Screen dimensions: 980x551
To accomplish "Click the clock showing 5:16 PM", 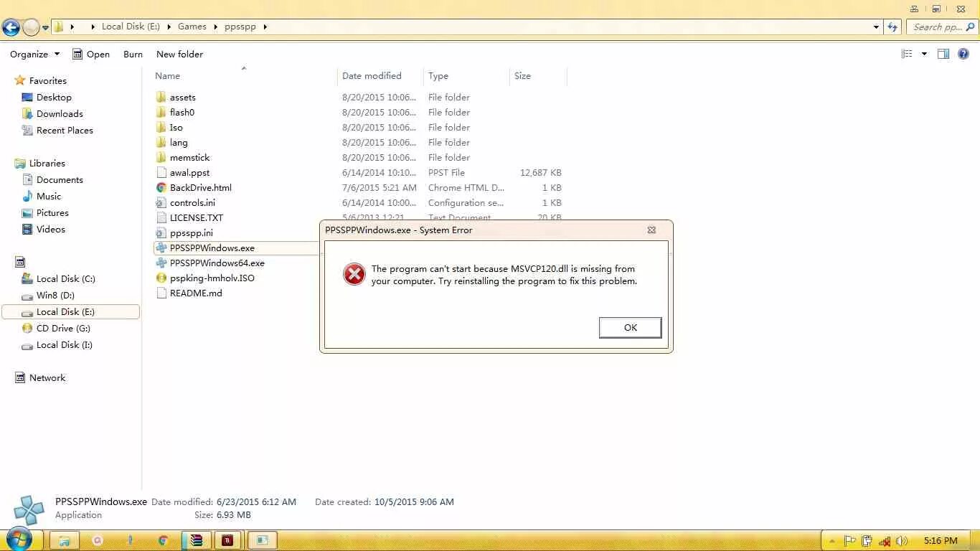I will (x=941, y=541).
